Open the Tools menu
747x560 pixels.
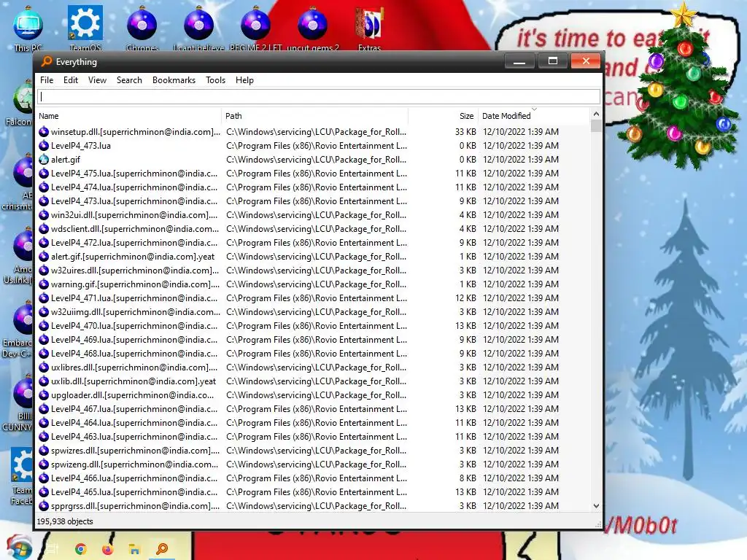215,80
